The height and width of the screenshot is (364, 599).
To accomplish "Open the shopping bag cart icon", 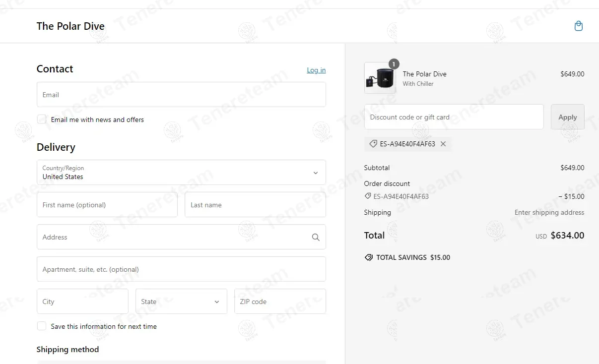I will tap(578, 26).
